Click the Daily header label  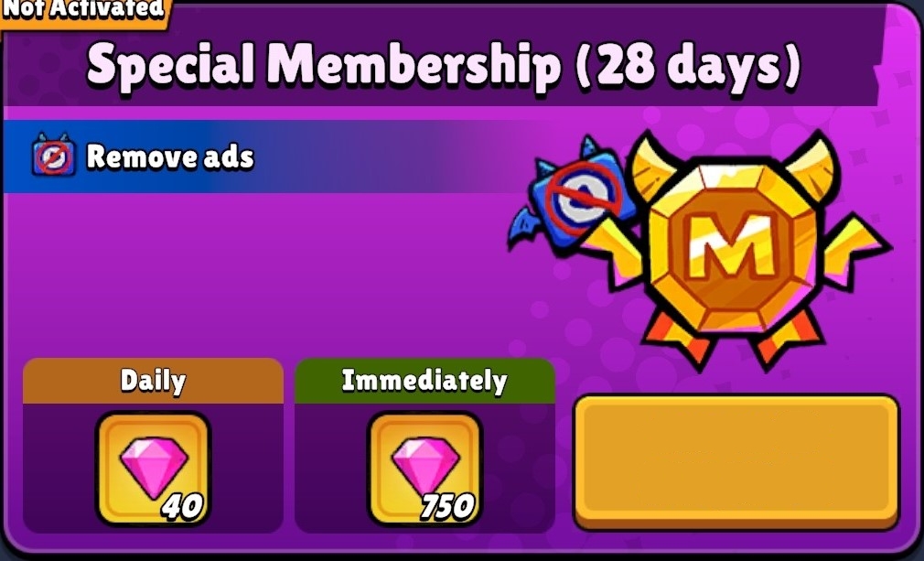(x=153, y=382)
